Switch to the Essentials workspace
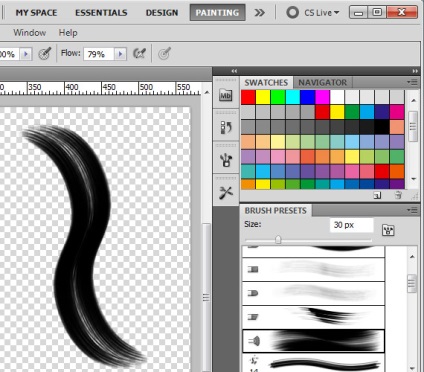This screenshot has height=372, width=424. pyautogui.click(x=101, y=13)
